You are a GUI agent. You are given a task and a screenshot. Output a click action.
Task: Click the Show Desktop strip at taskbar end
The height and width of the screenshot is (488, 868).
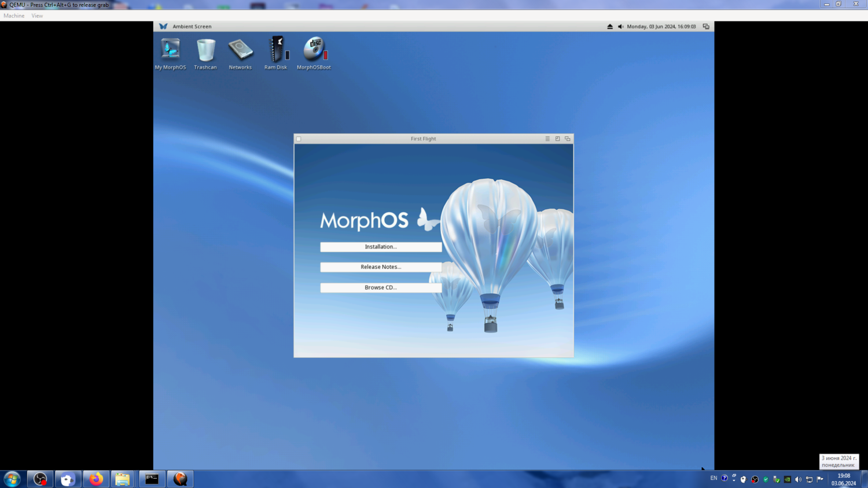(865, 479)
